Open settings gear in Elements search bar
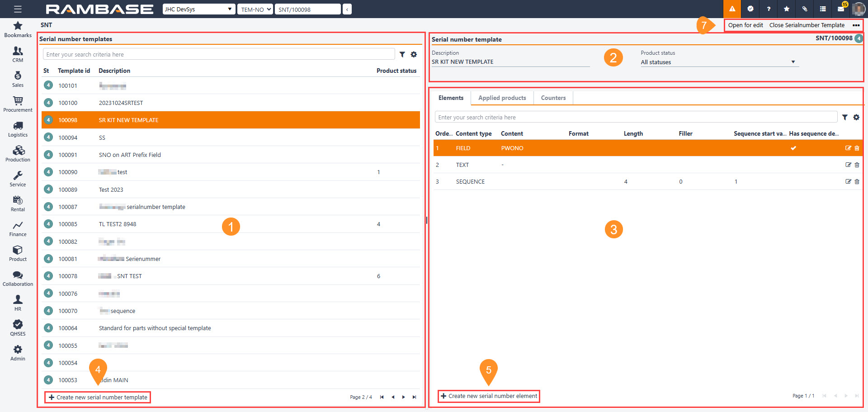This screenshot has height=412, width=868. pos(856,117)
